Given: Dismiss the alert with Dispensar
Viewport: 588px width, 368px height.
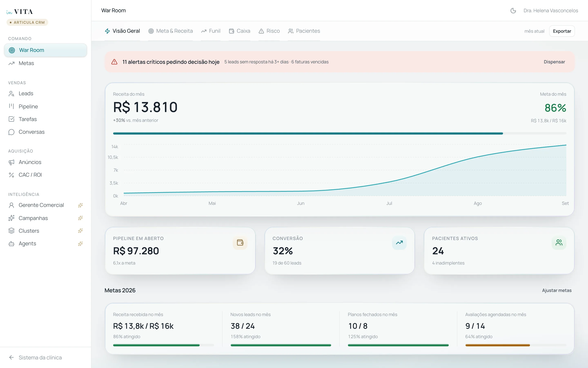Looking at the screenshot, I should tap(554, 62).
